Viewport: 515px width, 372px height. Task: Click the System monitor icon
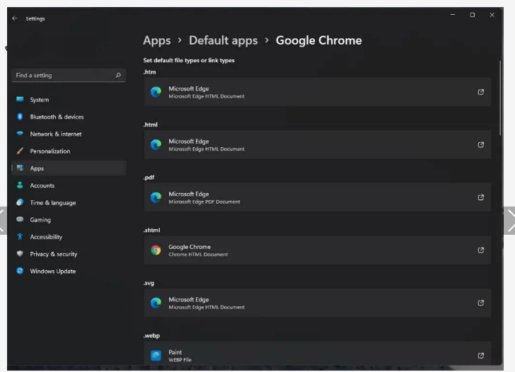click(20, 99)
